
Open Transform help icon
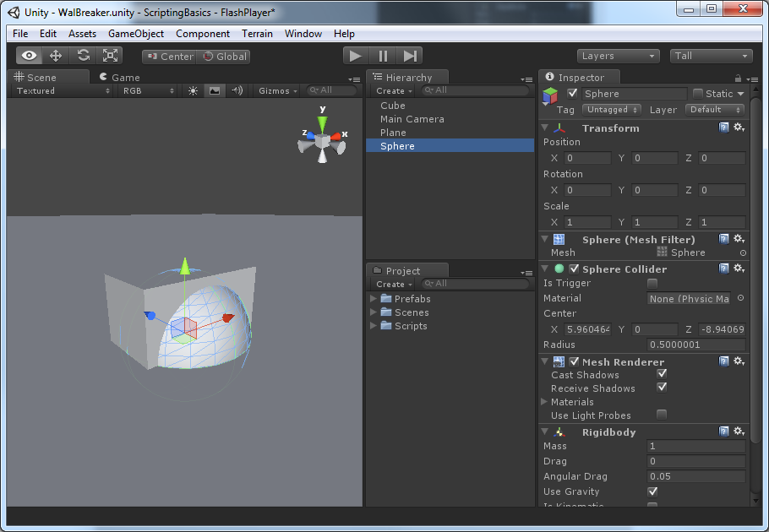coord(723,128)
